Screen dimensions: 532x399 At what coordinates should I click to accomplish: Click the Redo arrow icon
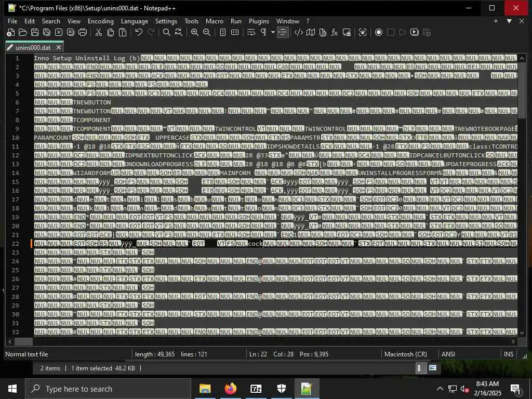(x=151, y=33)
